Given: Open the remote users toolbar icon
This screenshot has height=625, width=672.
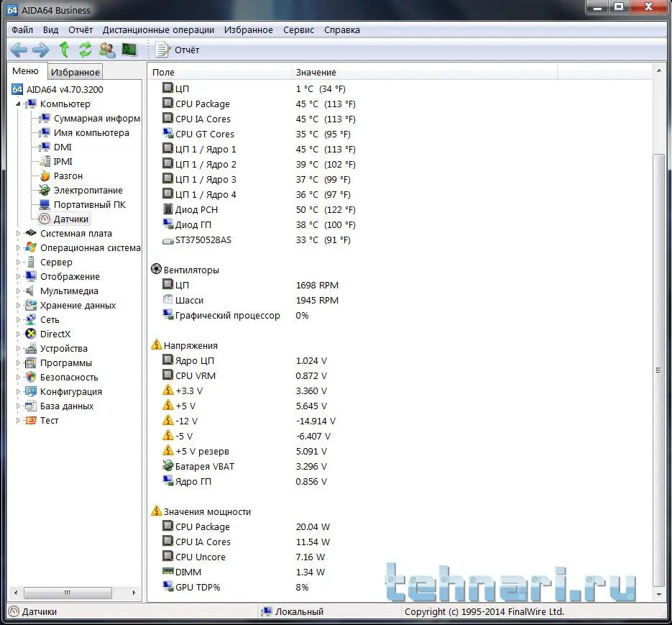Looking at the screenshot, I should point(108,50).
